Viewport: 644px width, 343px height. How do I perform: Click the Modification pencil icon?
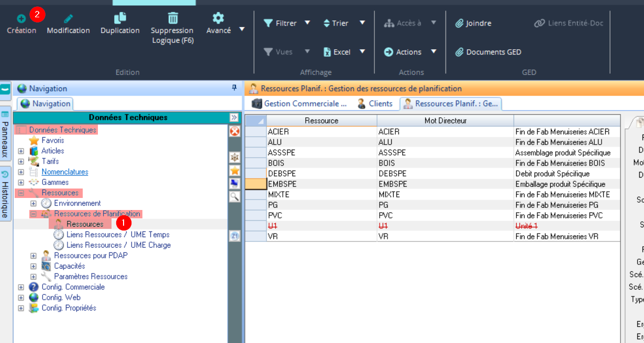[68, 19]
